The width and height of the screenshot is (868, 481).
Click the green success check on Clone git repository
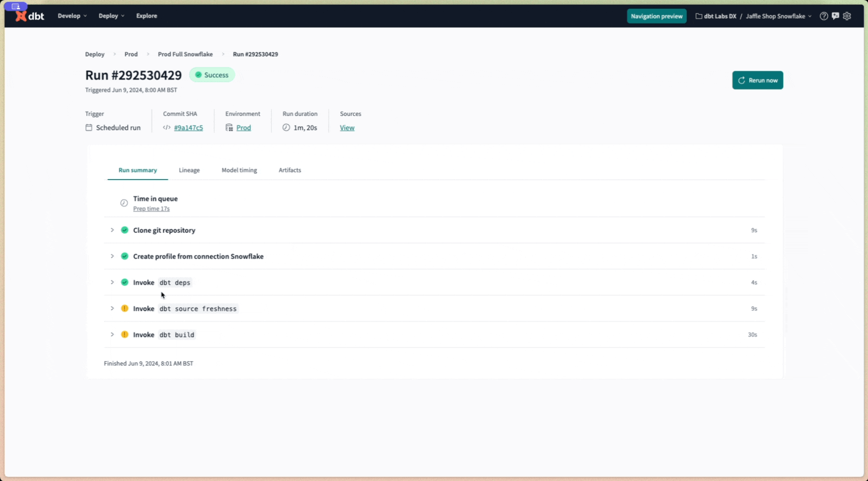(x=125, y=230)
